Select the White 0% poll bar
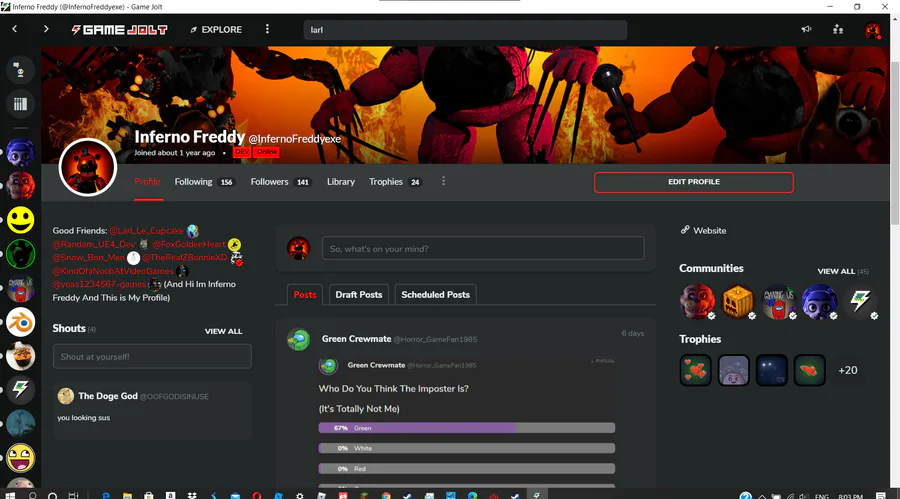 [x=467, y=448]
